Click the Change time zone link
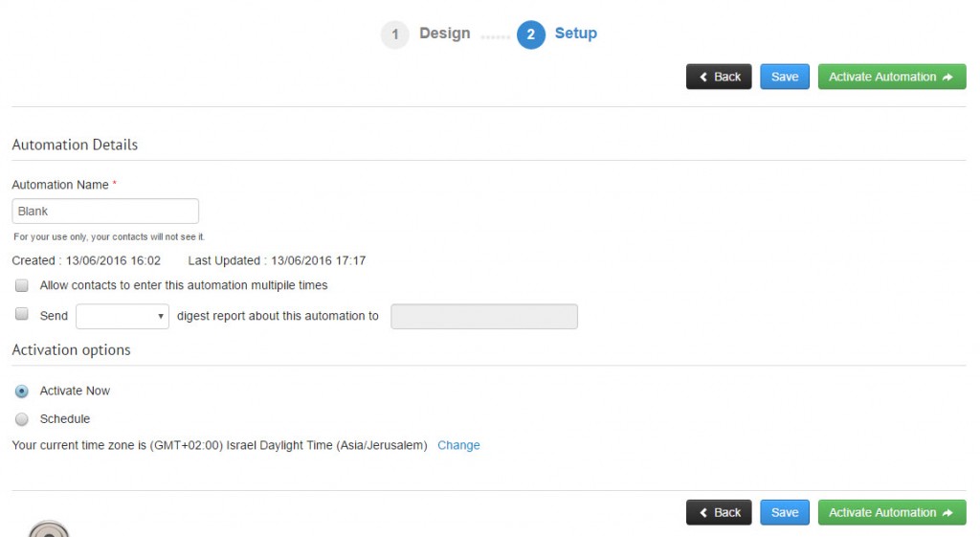Image resolution: width=980 pixels, height=537 pixels. click(x=458, y=445)
